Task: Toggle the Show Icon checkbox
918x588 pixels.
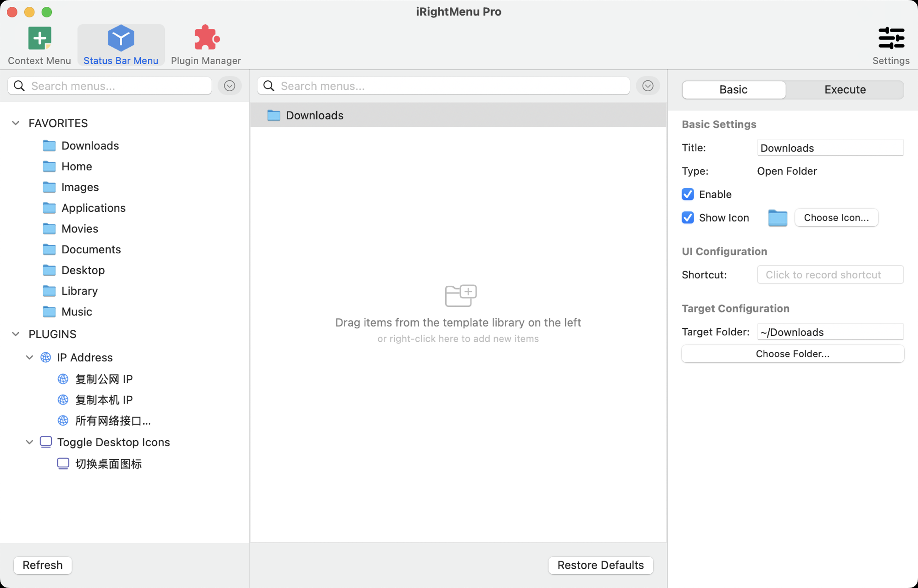Action: click(x=688, y=218)
